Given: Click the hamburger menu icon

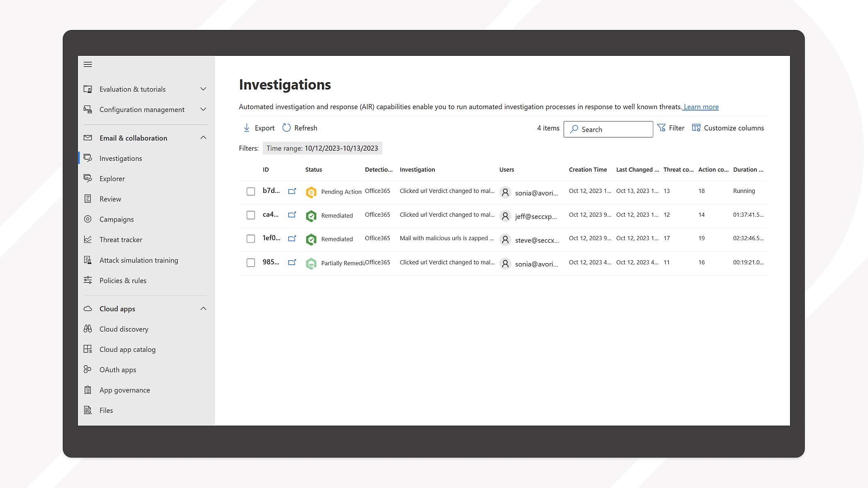Looking at the screenshot, I should (88, 64).
